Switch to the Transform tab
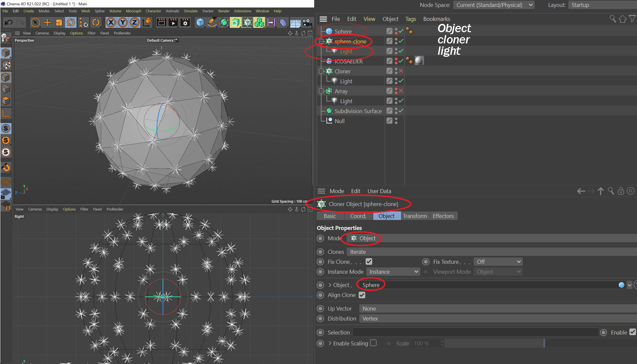The height and width of the screenshot is (364, 637). 415,216
